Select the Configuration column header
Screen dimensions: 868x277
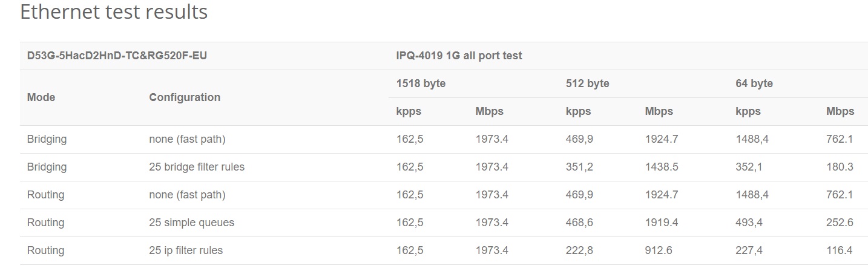[185, 97]
